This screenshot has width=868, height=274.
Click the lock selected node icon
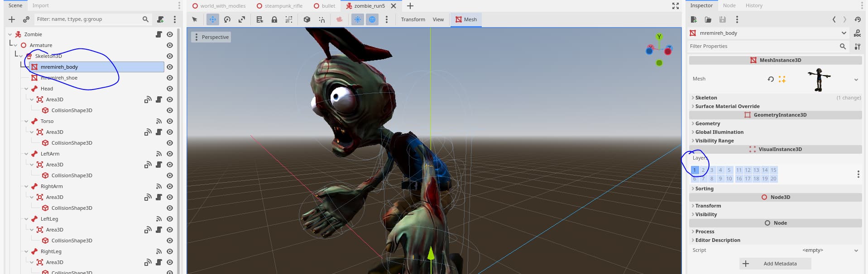pos(274,19)
